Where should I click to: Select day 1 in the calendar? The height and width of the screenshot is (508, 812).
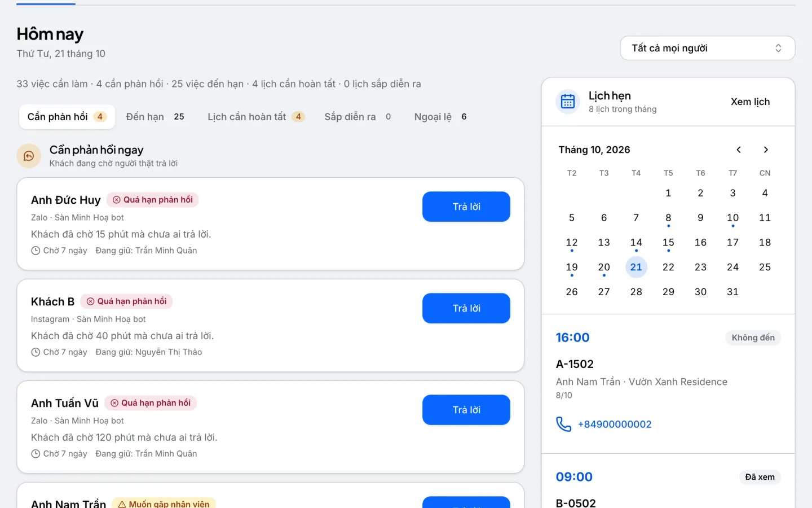click(668, 193)
